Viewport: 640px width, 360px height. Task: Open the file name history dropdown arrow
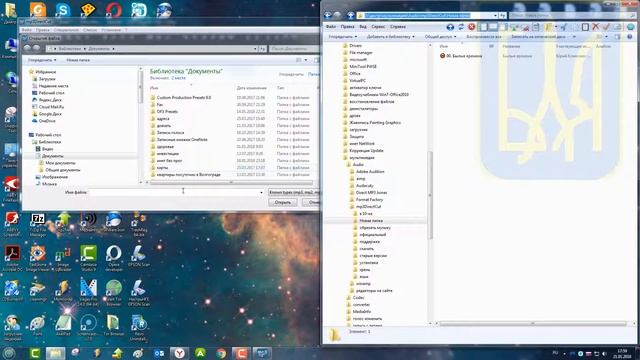coord(261,192)
